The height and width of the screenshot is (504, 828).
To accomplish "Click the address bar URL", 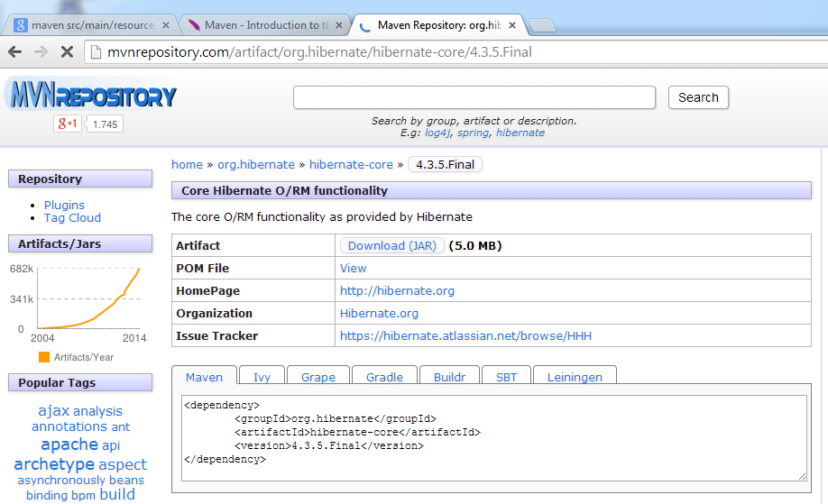I will pos(319,52).
